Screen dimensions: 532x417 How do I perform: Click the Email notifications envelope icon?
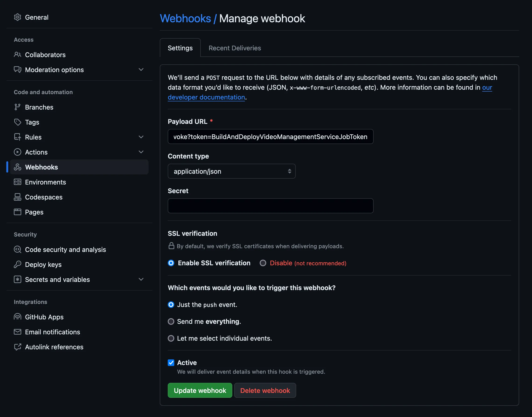coord(18,332)
